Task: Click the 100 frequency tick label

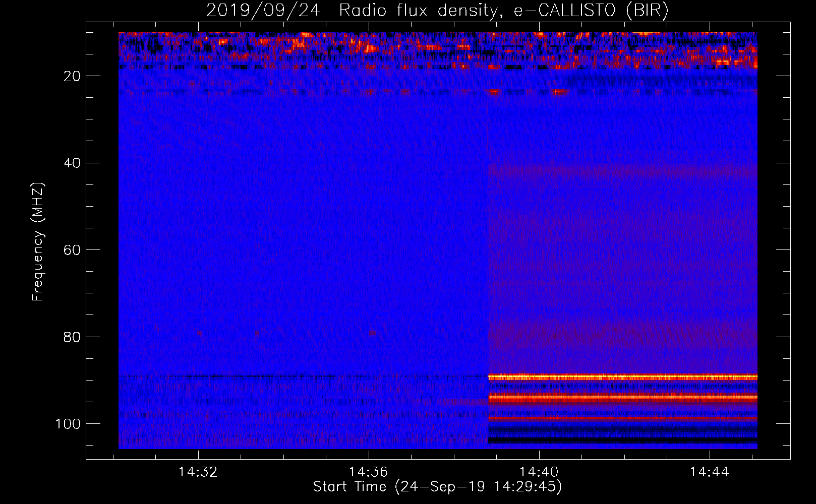Action: pos(68,424)
